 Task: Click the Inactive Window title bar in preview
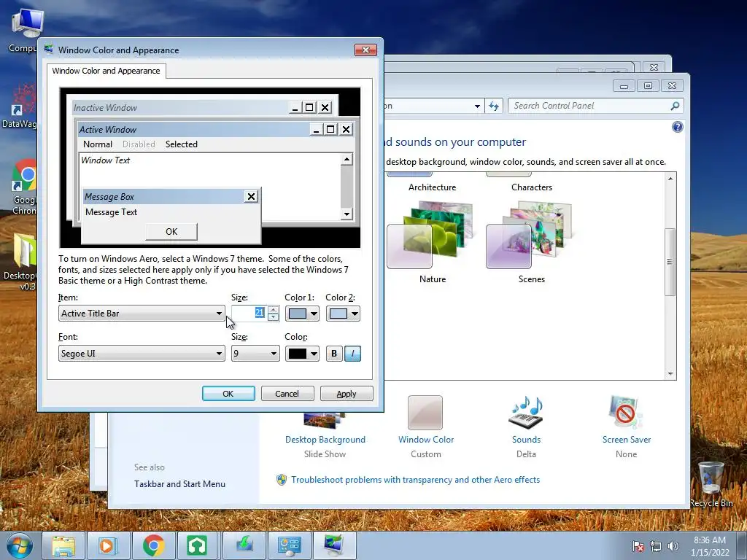[x=180, y=108]
